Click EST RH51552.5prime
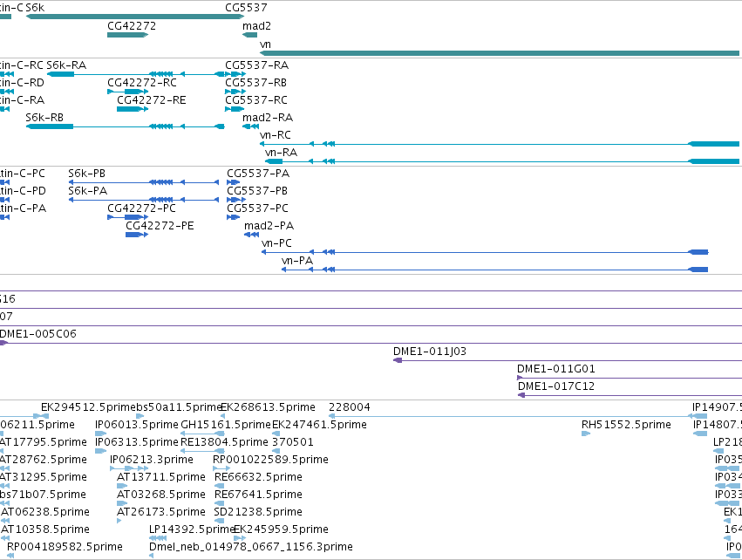The width and height of the screenshot is (742, 560). point(586,434)
